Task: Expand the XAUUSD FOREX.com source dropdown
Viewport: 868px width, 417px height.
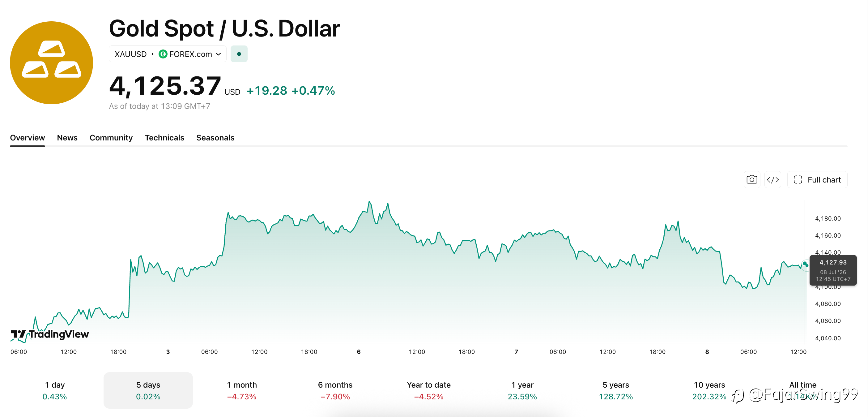Action: (x=168, y=54)
